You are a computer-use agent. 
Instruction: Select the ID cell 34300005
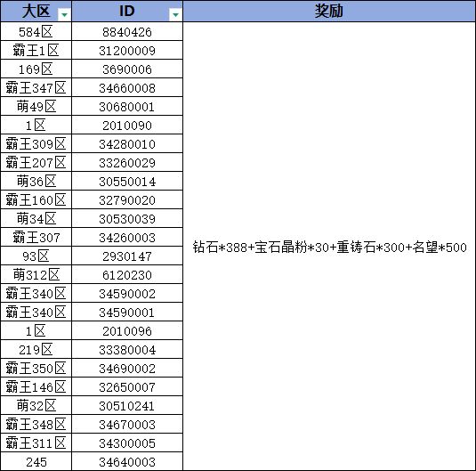tap(127, 443)
